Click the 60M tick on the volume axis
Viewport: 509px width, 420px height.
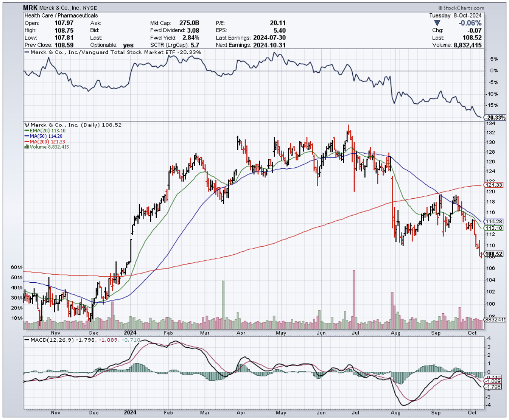(x=16, y=268)
